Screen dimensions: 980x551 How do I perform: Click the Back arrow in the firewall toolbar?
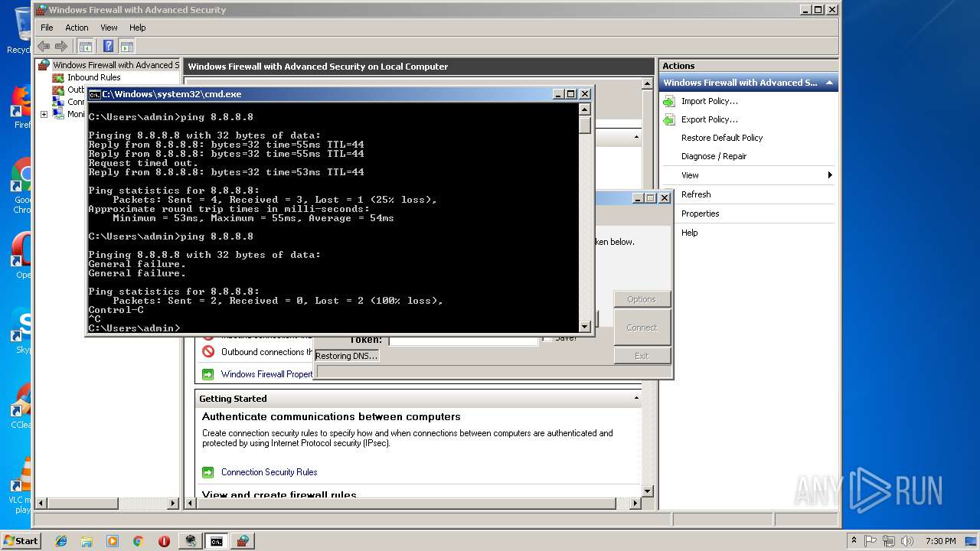44,46
